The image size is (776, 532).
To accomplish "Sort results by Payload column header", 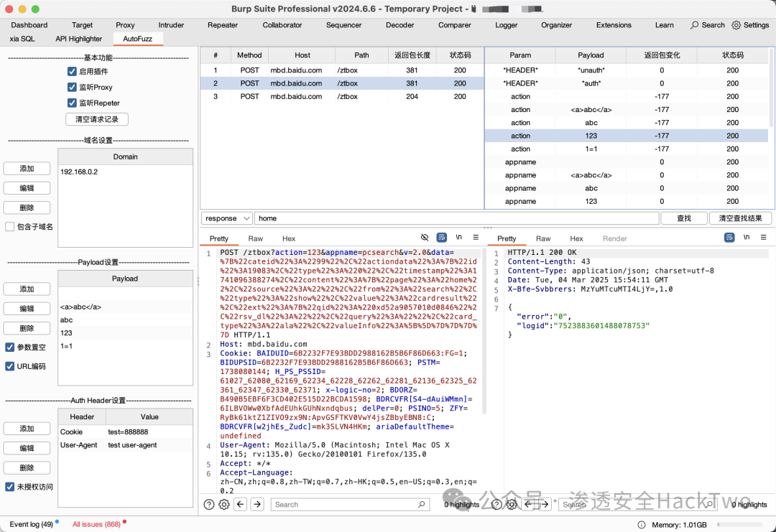I will [591, 55].
